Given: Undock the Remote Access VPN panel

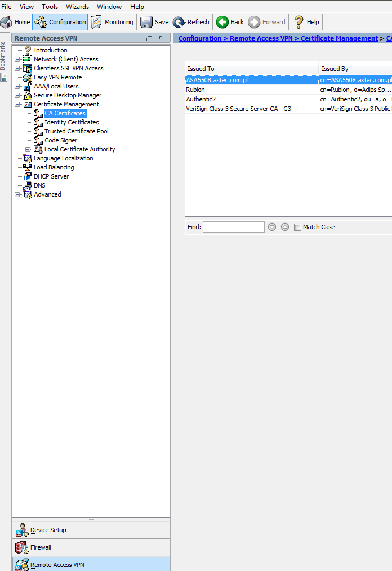Looking at the screenshot, I should point(149,38).
